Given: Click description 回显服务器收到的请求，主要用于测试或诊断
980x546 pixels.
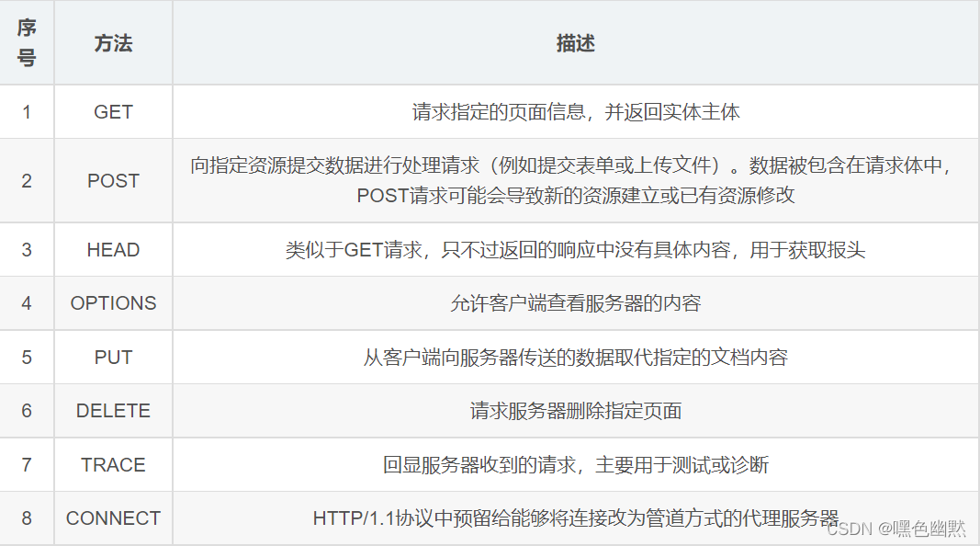Looking at the screenshot, I should [x=576, y=465].
